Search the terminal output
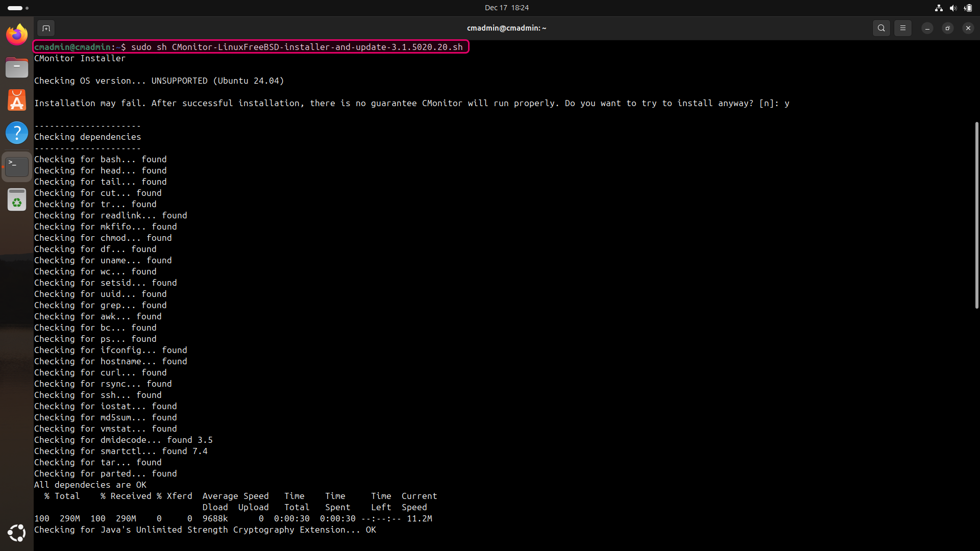The width and height of the screenshot is (980, 551). (x=881, y=28)
